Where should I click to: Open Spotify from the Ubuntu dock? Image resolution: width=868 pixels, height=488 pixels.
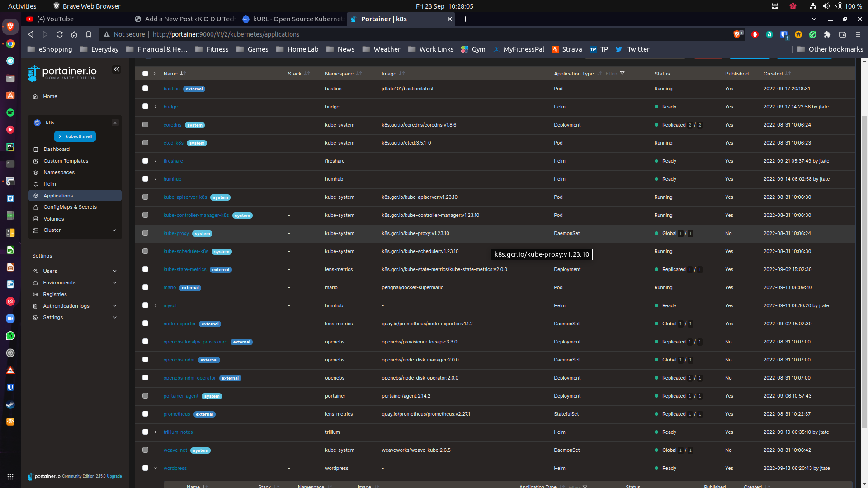click(x=10, y=113)
